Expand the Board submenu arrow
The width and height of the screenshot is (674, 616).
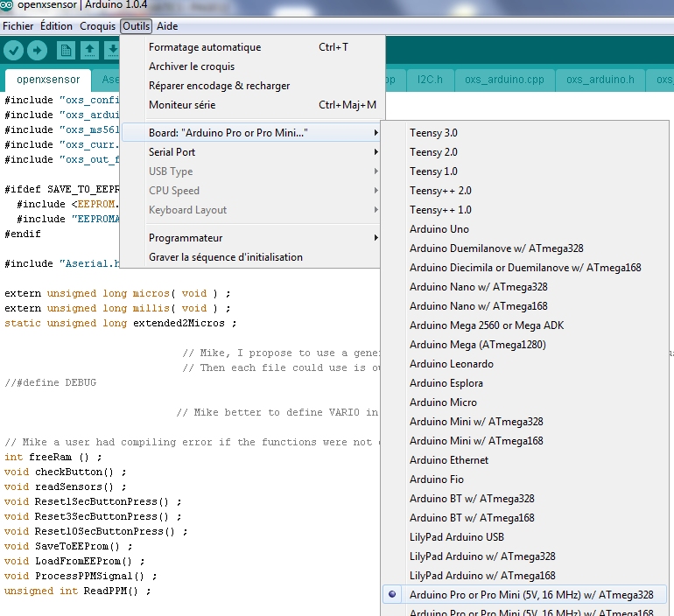(376, 133)
